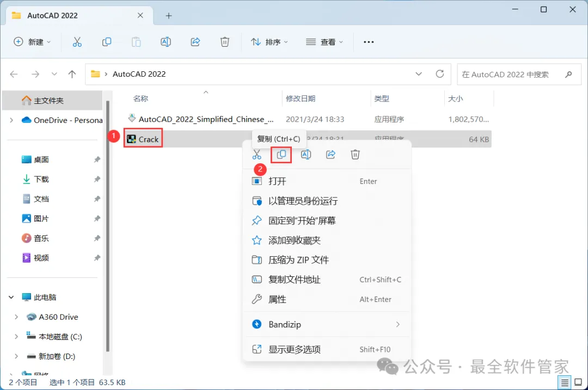Select the Crack file row
The width and height of the screenshot is (588, 390).
tap(308, 139)
